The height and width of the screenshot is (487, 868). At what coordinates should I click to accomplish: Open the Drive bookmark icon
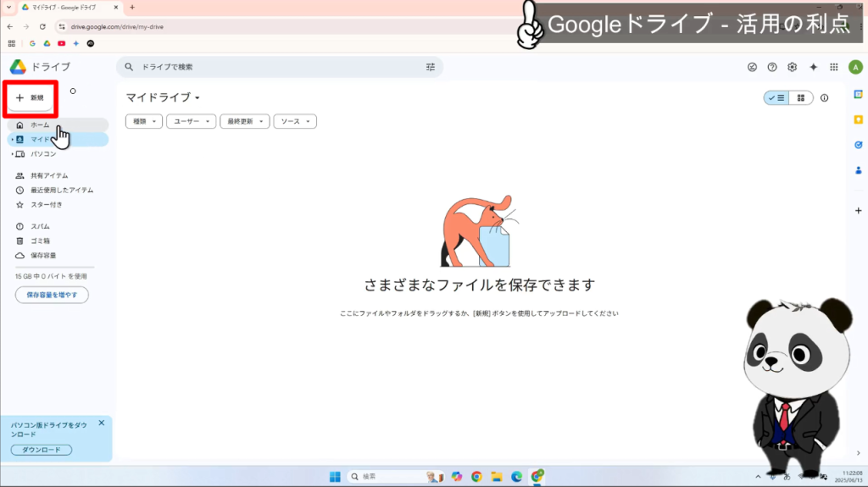(x=47, y=43)
